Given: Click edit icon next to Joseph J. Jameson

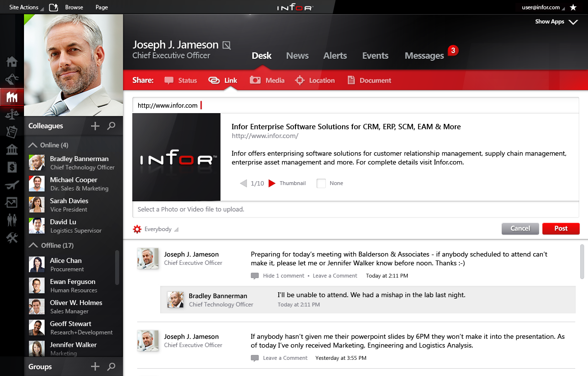Looking at the screenshot, I should pyautogui.click(x=226, y=45).
